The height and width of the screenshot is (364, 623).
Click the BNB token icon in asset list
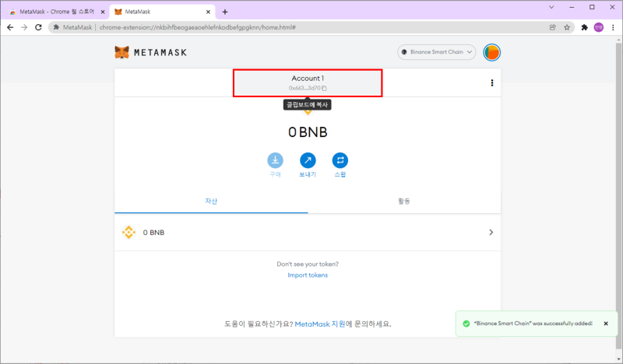[x=128, y=233]
